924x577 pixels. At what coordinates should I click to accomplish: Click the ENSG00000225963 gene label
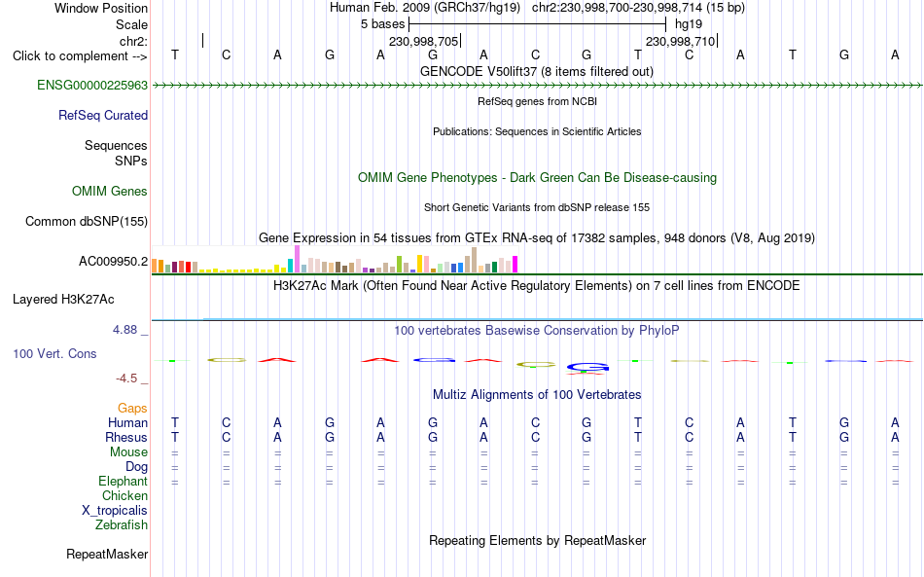92,85
